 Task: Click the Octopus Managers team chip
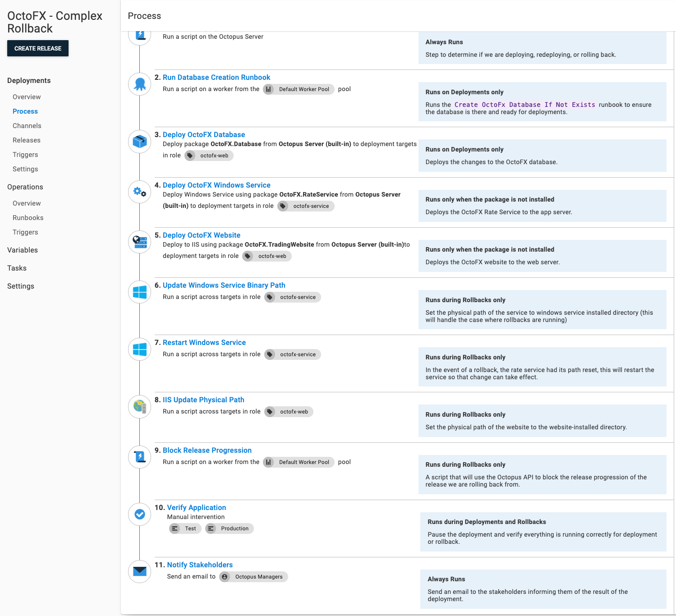point(254,577)
